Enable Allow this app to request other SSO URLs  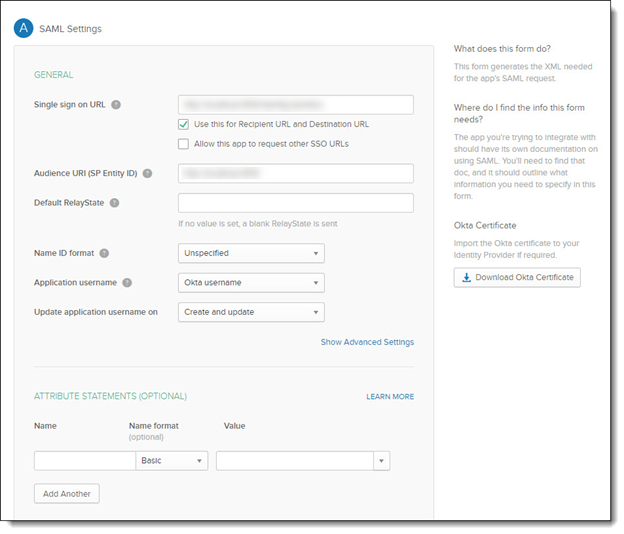183,144
